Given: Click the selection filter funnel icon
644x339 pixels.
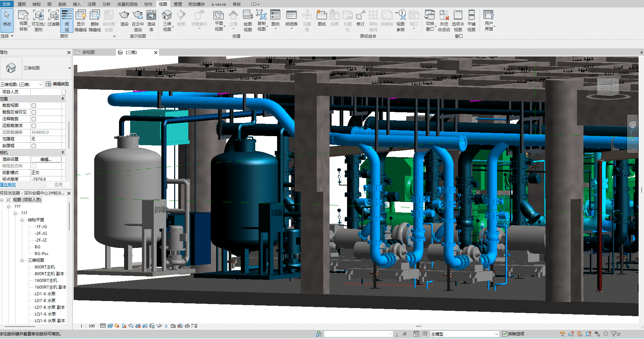Looking at the screenshot, I should tap(614, 334).
